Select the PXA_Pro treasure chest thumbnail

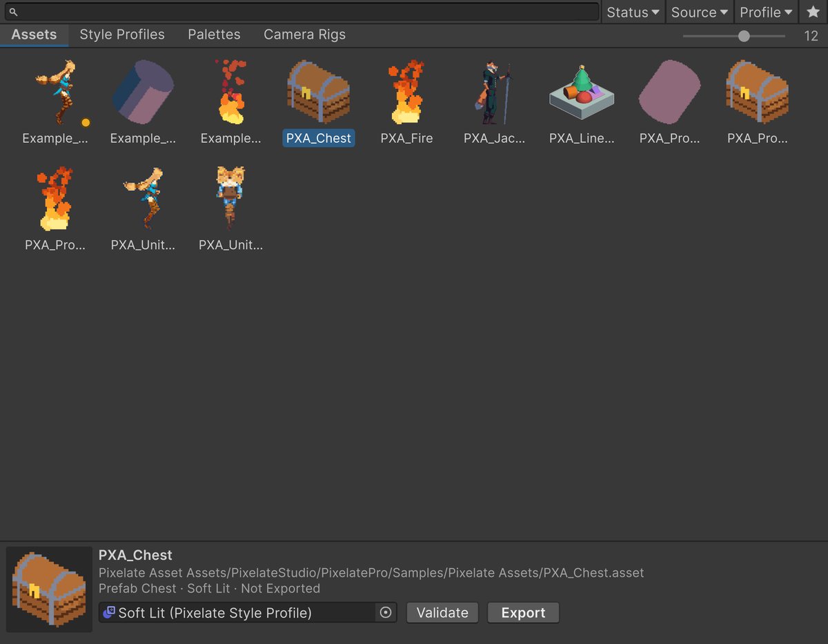757,92
